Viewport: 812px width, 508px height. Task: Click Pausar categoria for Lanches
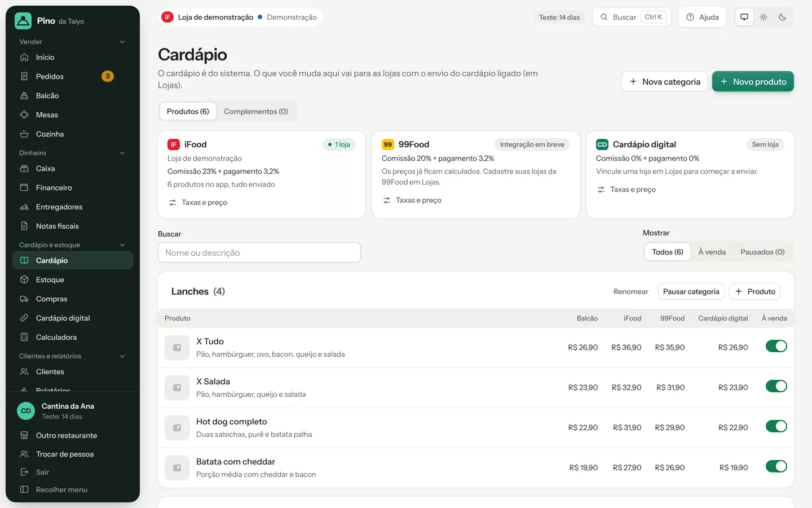point(691,291)
